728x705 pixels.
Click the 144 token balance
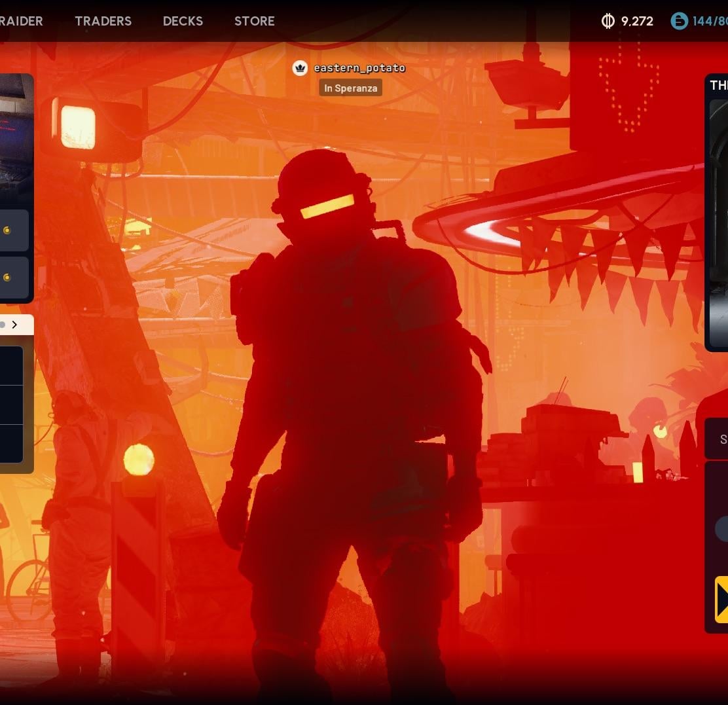pyautogui.click(x=710, y=22)
